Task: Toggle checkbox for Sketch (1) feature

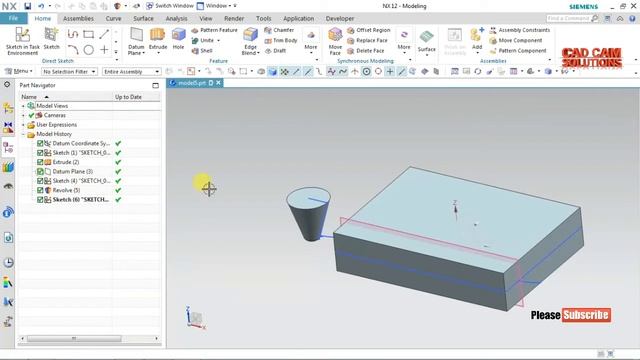Action: click(40, 153)
